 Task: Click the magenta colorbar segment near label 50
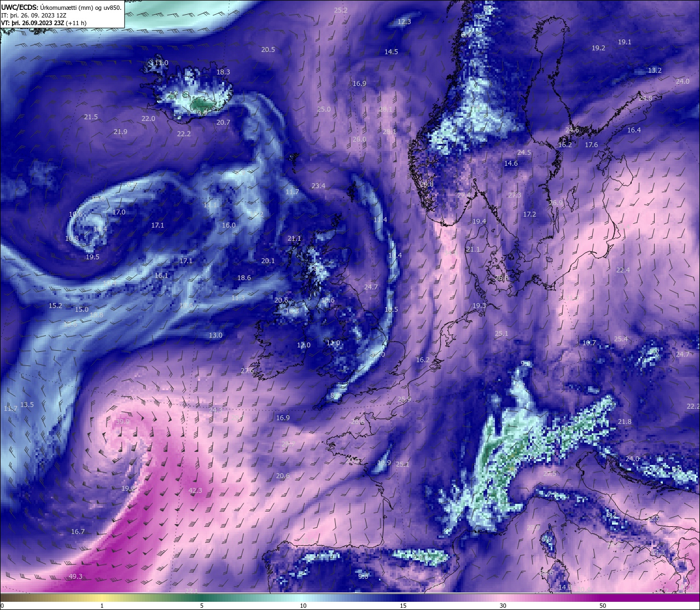pyautogui.click(x=602, y=597)
